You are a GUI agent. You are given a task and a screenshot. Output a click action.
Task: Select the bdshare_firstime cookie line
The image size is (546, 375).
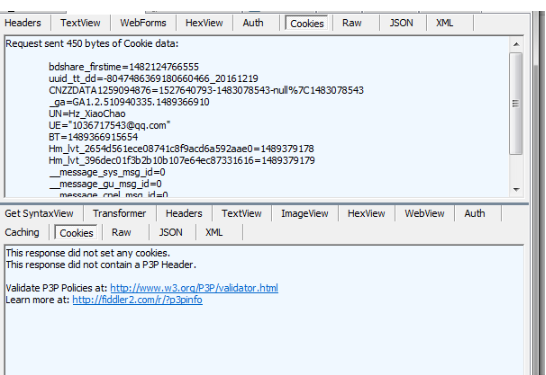[x=124, y=67]
